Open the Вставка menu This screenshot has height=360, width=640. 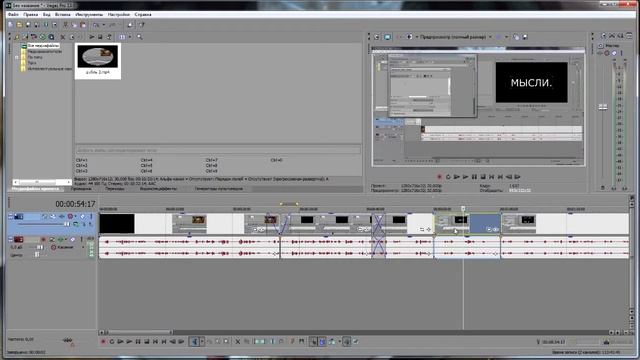[62, 14]
